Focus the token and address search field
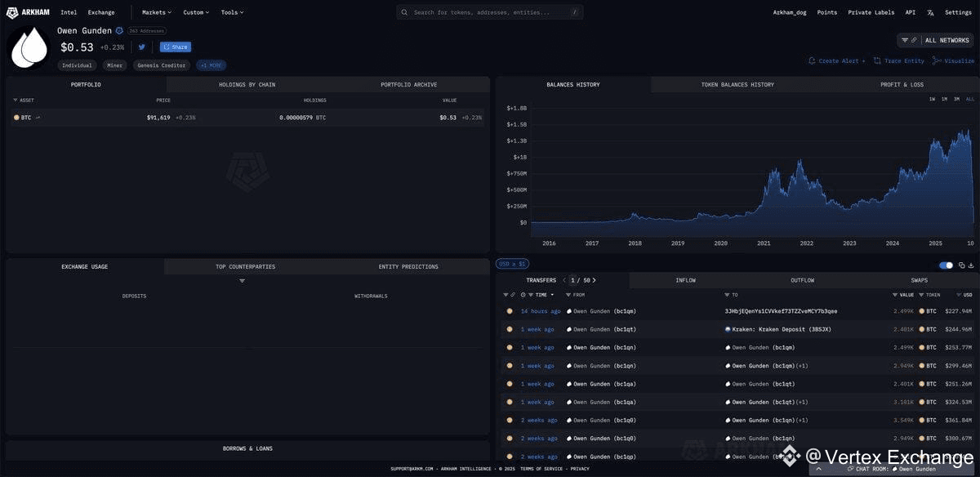This screenshot has width=980, height=477. (489, 12)
